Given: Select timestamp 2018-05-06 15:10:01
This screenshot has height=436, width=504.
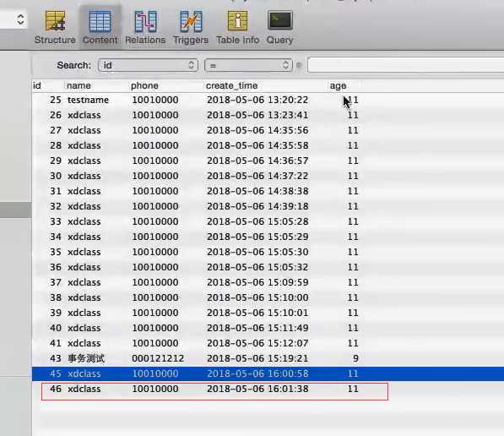Looking at the screenshot, I should pos(257,313).
